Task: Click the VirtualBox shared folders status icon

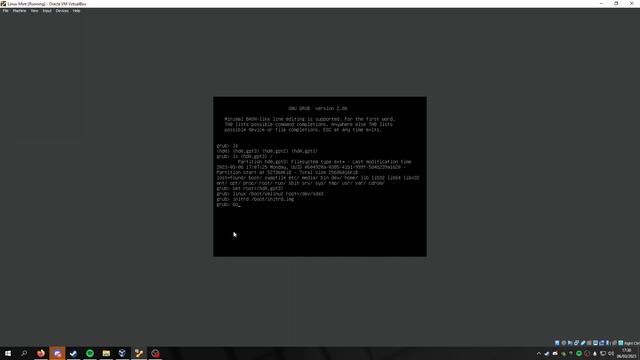Action: tap(589, 343)
